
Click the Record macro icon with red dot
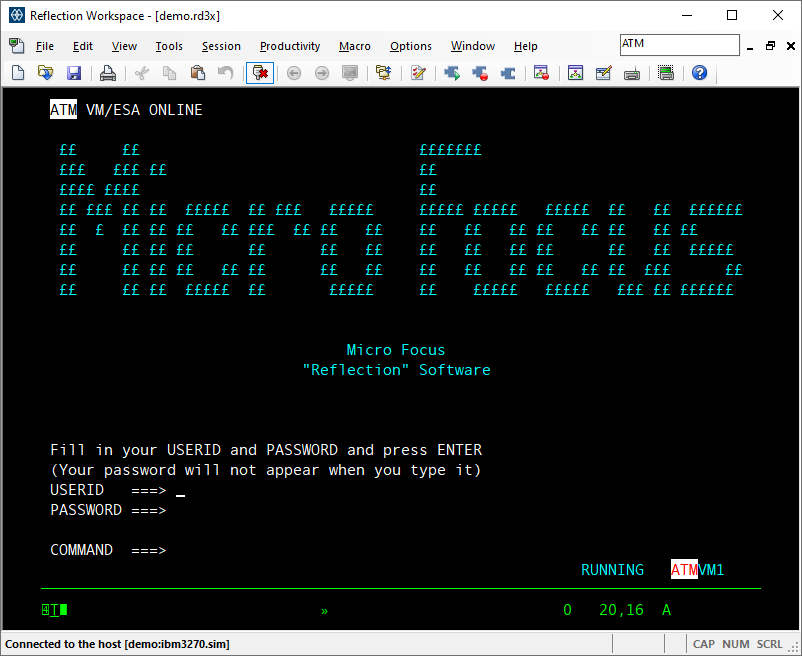point(480,73)
